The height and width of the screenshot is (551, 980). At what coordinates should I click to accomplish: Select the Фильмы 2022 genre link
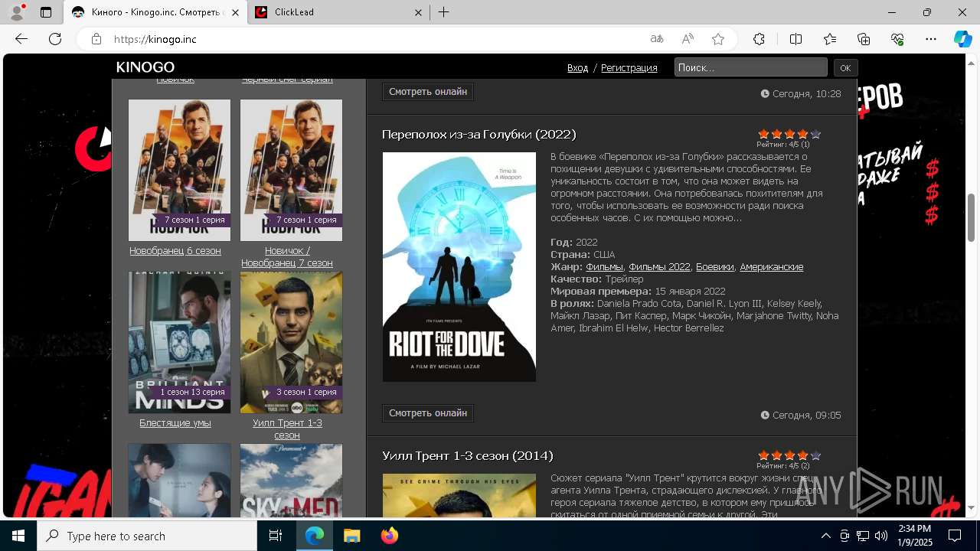(x=659, y=267)
